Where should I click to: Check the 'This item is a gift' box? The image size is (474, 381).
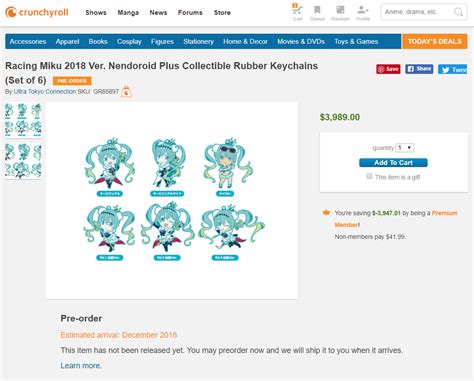(x=369, y=176)
